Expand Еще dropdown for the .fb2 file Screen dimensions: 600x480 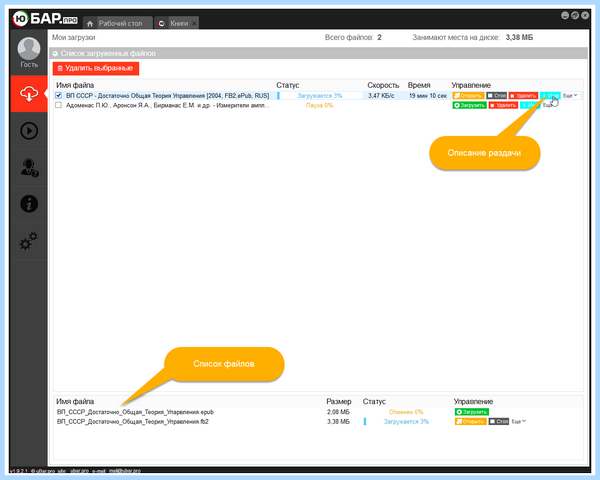tap(519, 421)
